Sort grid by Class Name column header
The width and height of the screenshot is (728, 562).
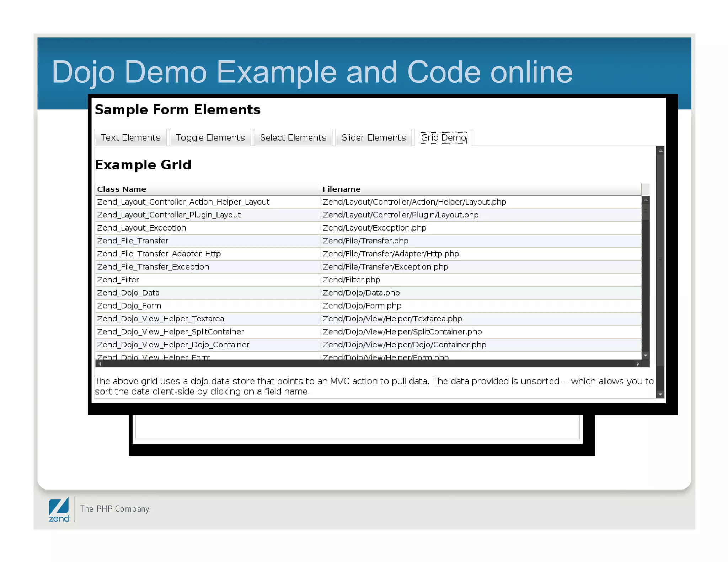pos(208,189)
